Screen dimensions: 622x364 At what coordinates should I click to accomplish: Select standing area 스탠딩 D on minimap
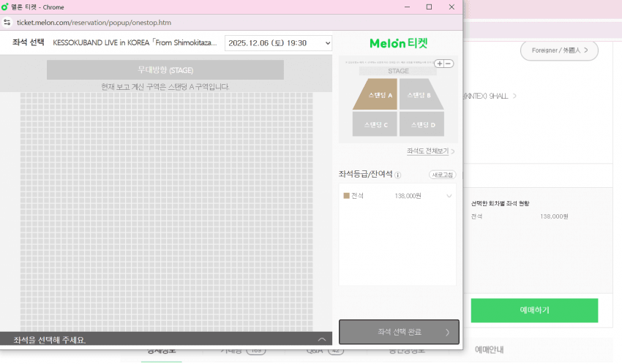(x=422, y=124)
